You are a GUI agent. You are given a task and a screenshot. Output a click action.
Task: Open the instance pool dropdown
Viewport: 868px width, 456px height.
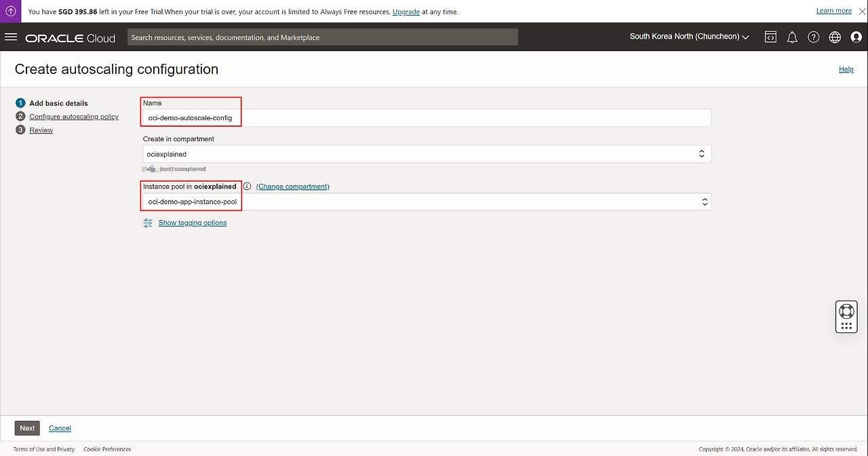click(427, 202)
